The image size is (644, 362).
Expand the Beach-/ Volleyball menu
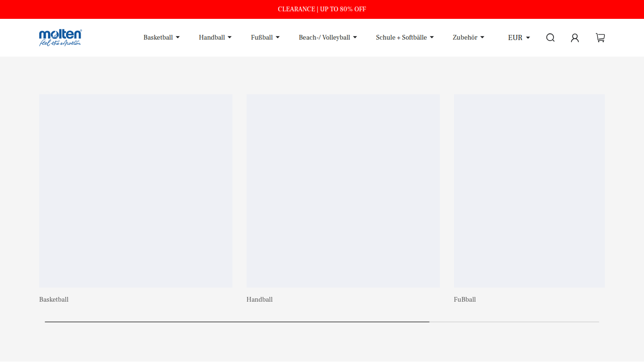[328, 38]
